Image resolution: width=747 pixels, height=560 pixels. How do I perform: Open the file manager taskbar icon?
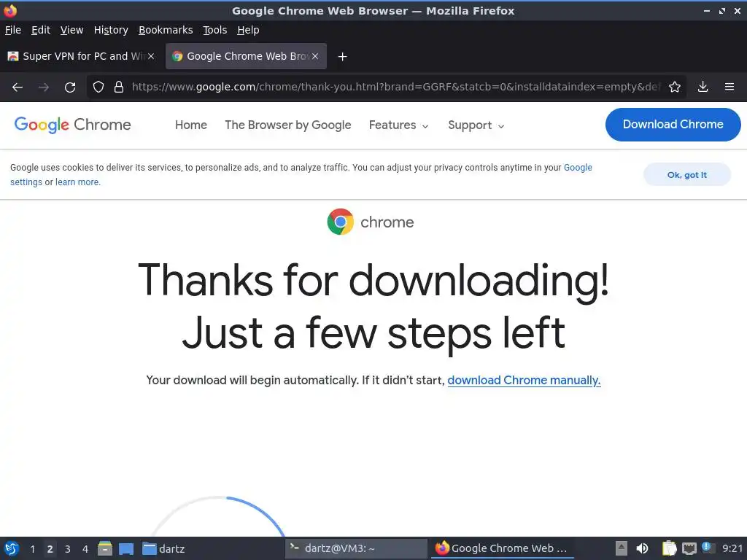coord(105,548)
